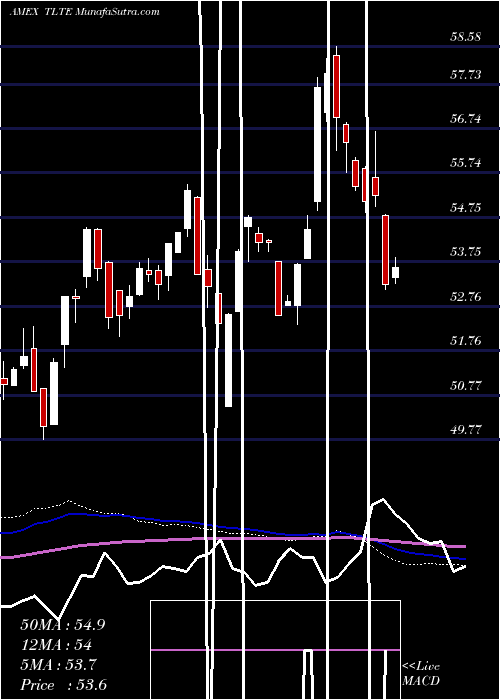The image size is (500, 700).
Task: Click the 5MA : 53.7 readout
Action: point(58,665)
